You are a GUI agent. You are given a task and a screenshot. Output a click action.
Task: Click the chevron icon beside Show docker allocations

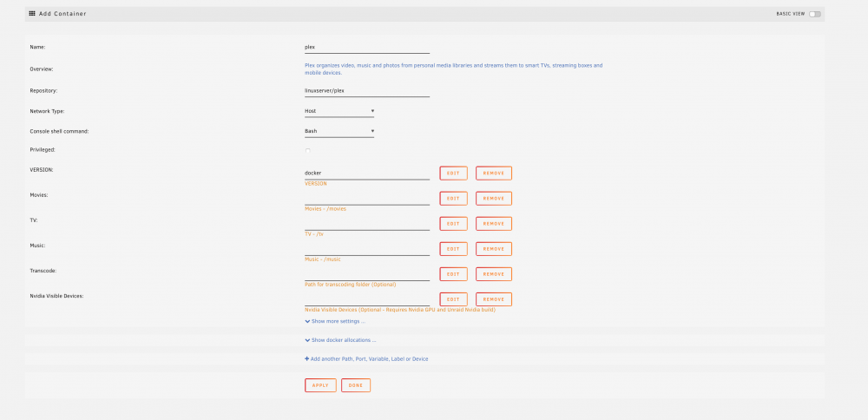coord(307,340)
